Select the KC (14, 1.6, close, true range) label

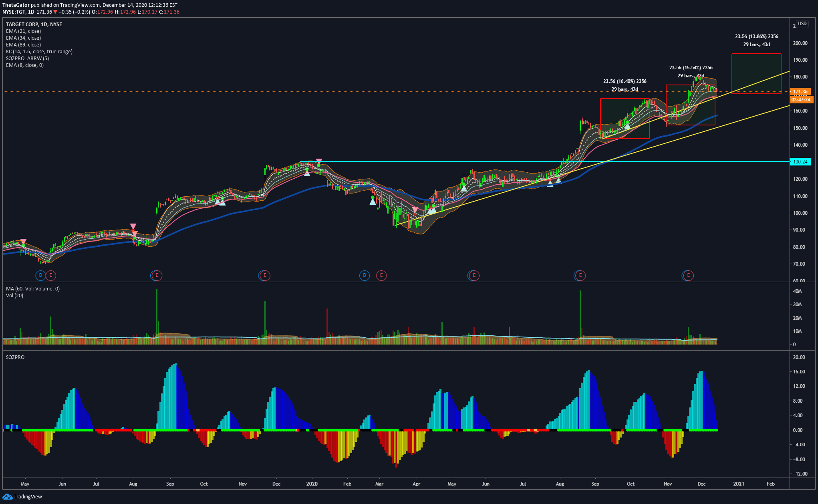[x=39, y=52]
